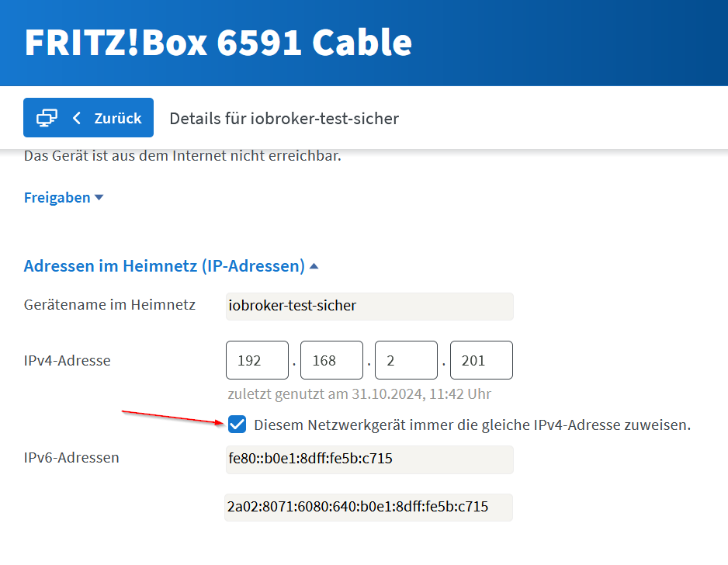Click the fe80 link-local IPv6 address field
Viewport: 728px width, 565px height.
click(369, 459)
